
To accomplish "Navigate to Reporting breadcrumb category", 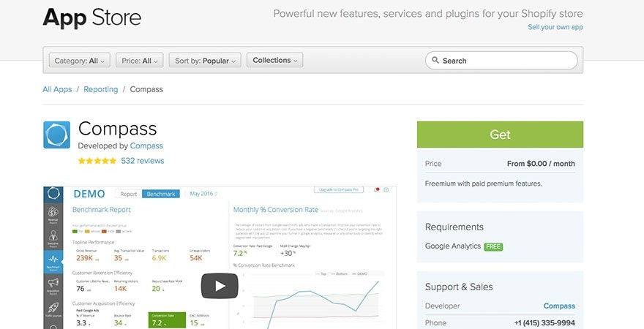I will click(100, 89).
